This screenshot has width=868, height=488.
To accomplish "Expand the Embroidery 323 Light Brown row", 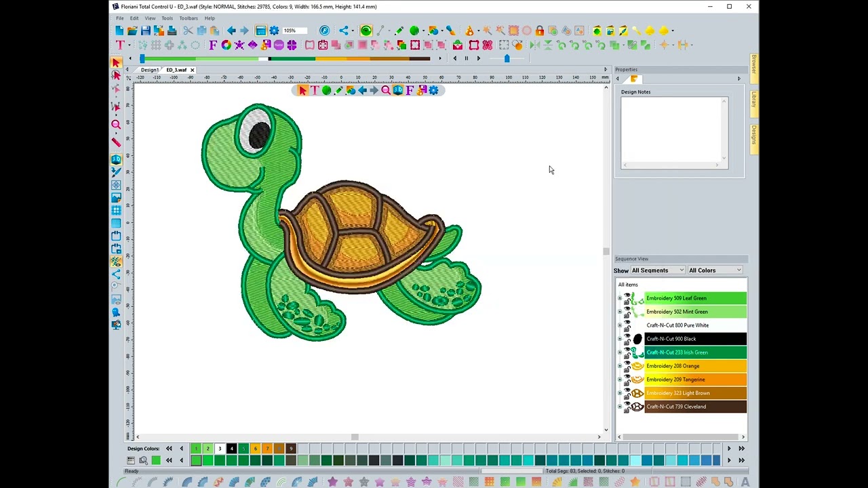I will tap(620, 393).
